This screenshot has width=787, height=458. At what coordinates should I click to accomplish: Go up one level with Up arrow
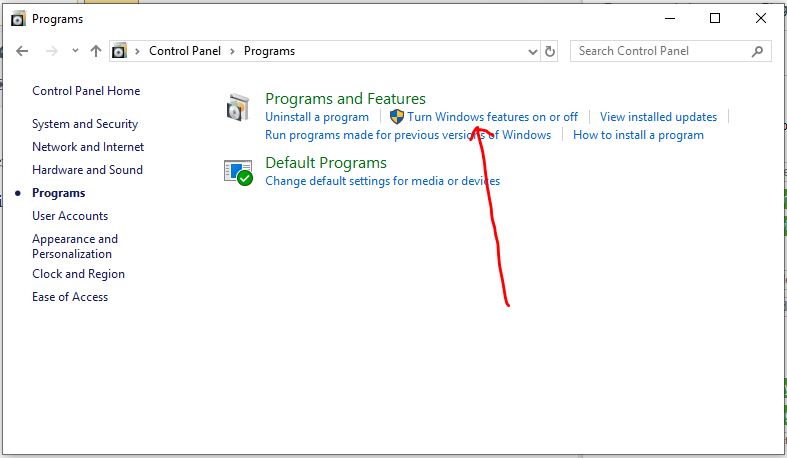96,51
